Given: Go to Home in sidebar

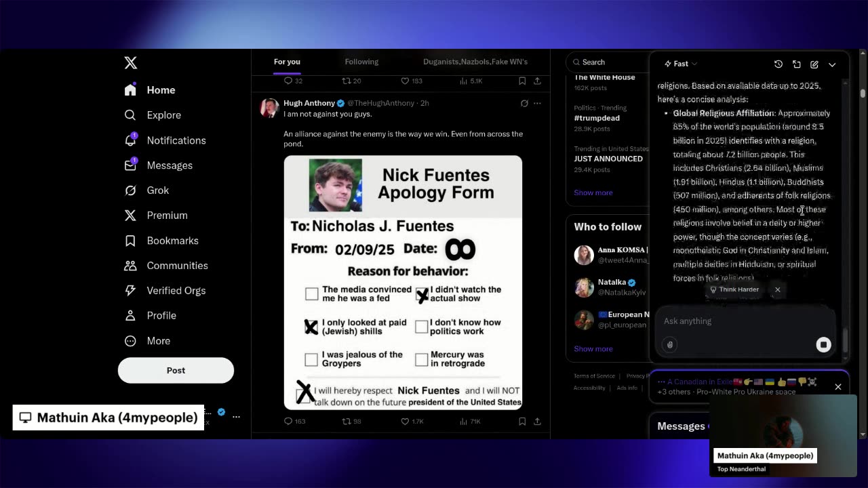Looking at the screenshot, I should coord(150,90).
